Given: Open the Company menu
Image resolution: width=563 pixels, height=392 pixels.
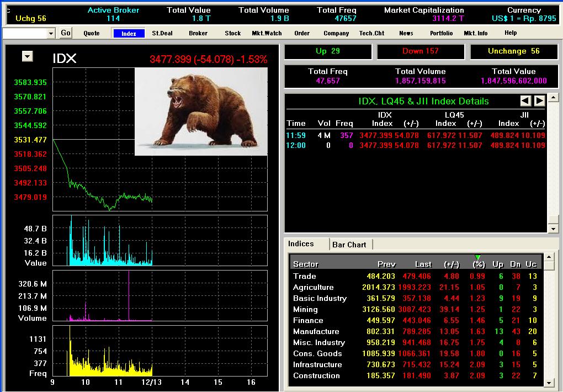Looking at the screenshot, I should coord(336,33).
